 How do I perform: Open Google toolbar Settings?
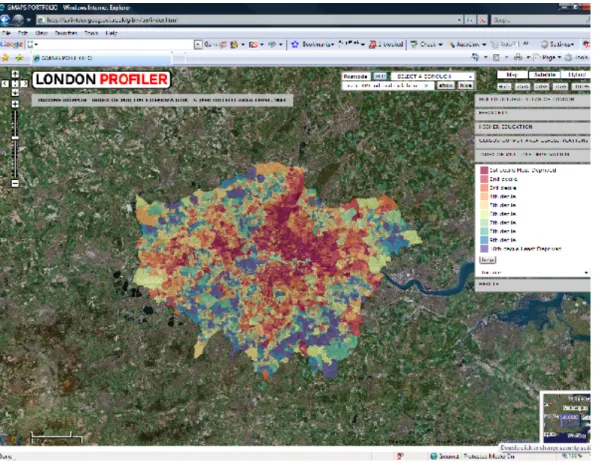pyautogui.click(x=558, y=45)
